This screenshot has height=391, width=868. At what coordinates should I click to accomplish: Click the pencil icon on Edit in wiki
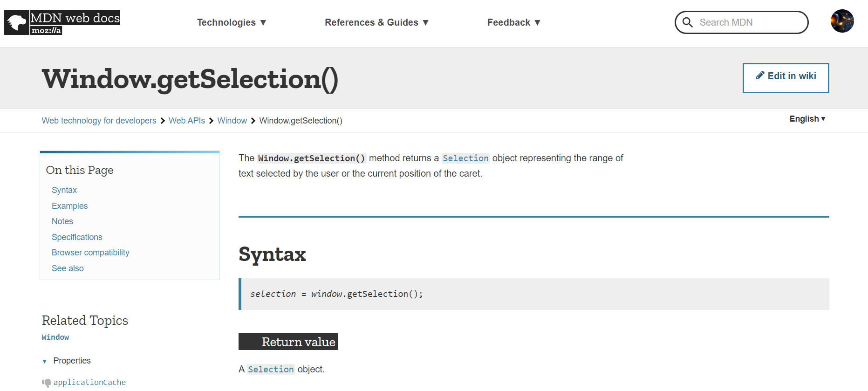tap(760, 75)
